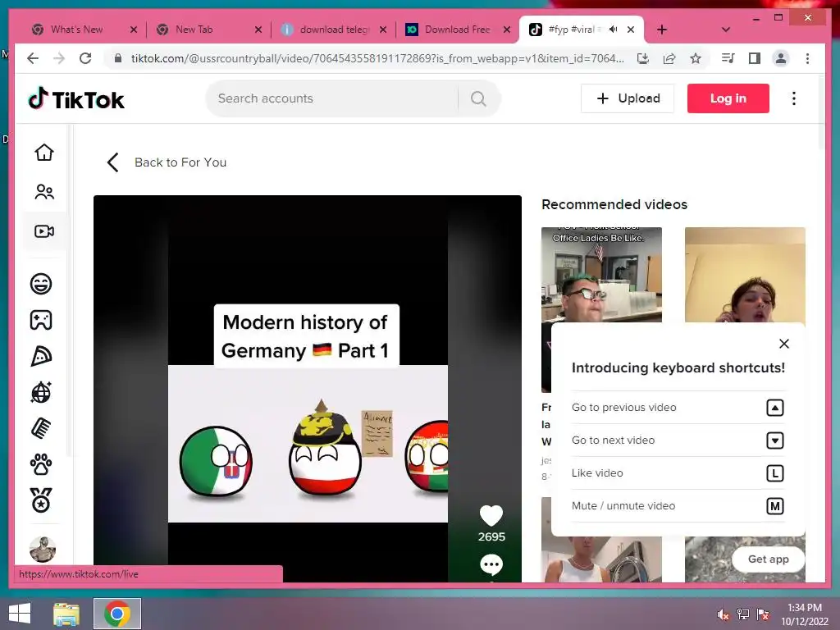This screenshot has width=840, height=630.
Task: Click the Modern history of Germany video player
Action: pos(308,388)
